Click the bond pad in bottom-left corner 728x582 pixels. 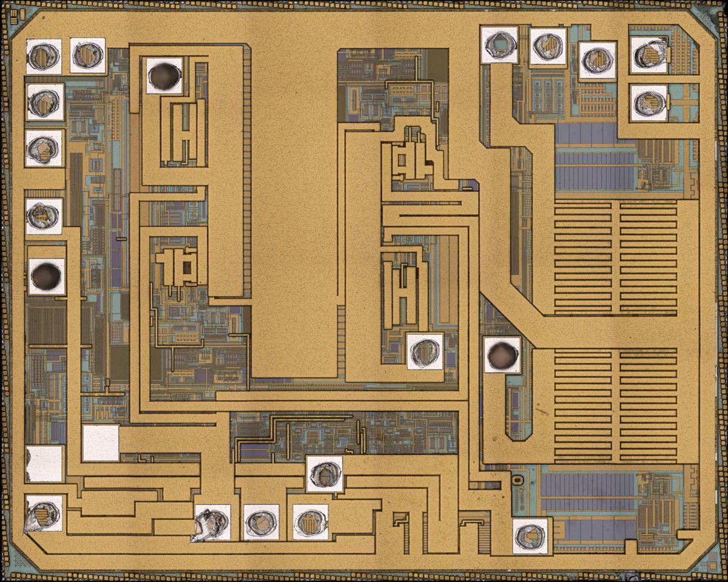tap(44, 513)
